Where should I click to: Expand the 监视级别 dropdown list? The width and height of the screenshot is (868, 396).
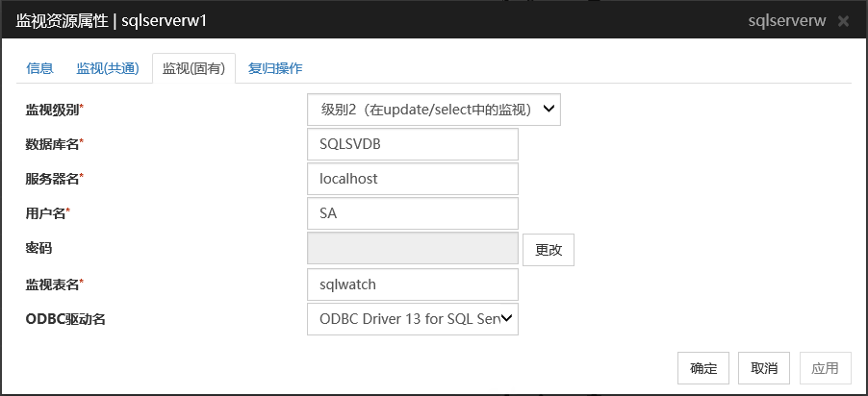click(433, 110)
